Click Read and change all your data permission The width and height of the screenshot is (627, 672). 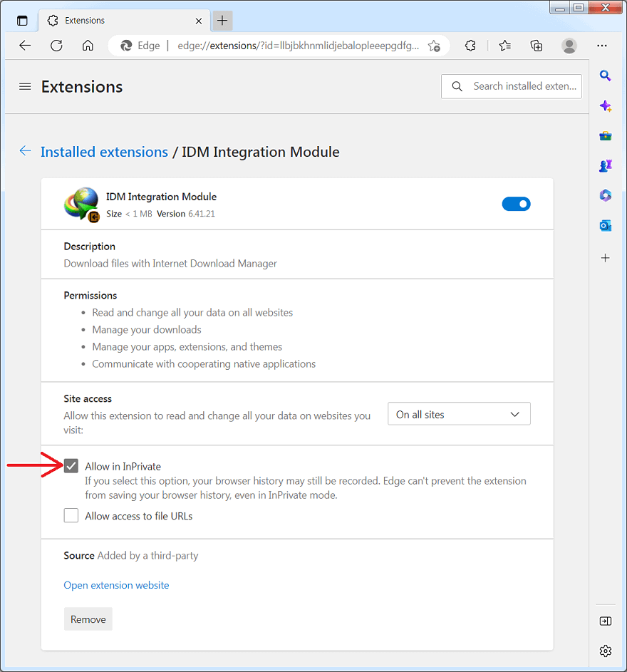[192, 312]
